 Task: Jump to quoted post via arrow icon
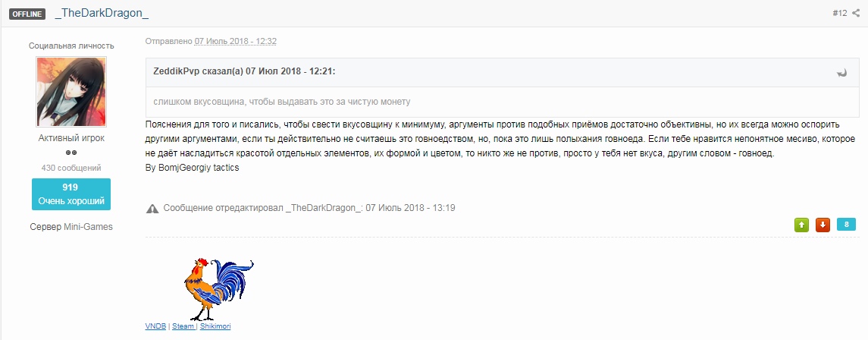(842, 73)
